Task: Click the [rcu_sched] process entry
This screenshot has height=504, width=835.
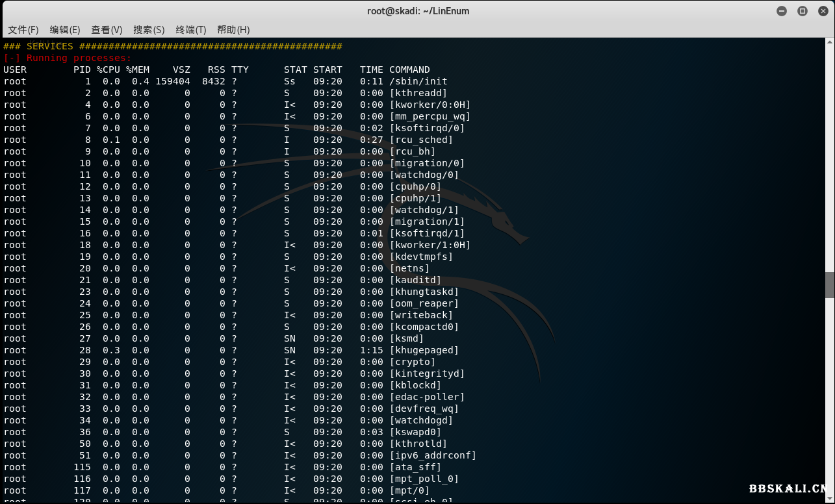Action: [x=421, y=140]
